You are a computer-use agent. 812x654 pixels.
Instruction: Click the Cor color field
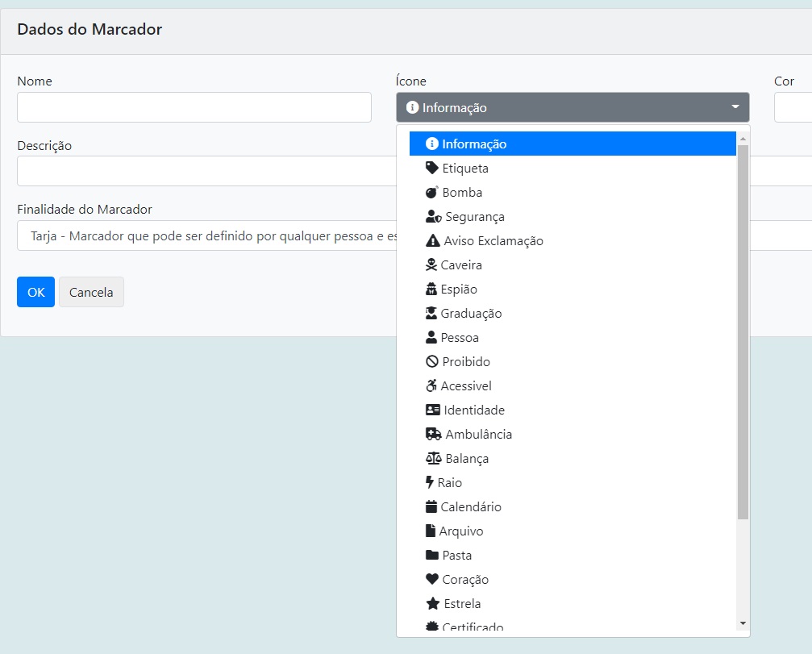[793, 107]
